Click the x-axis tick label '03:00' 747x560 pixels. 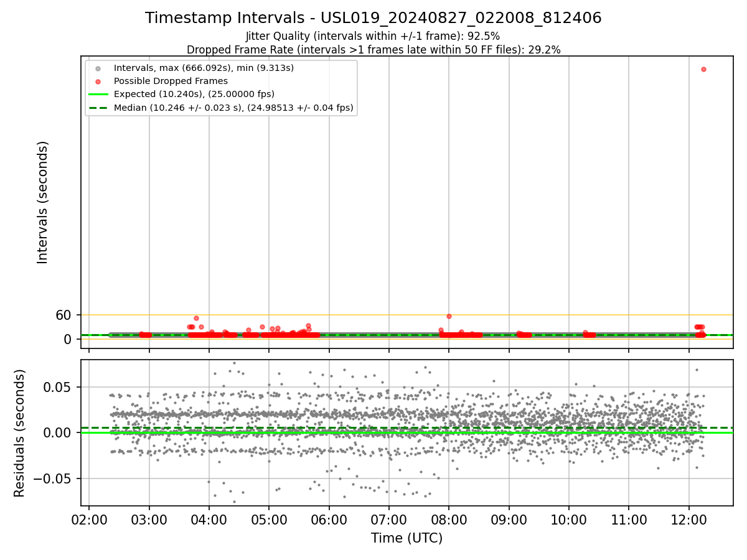149,519
